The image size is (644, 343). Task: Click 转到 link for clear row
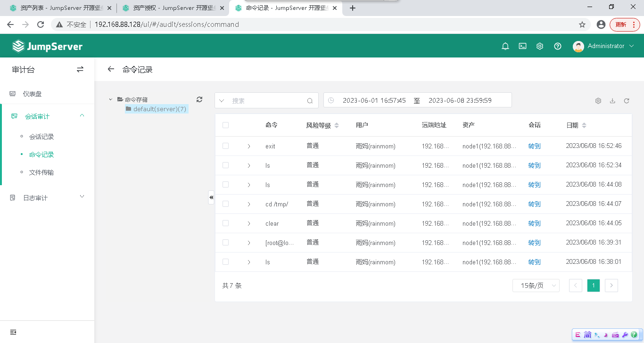[534, 223]
